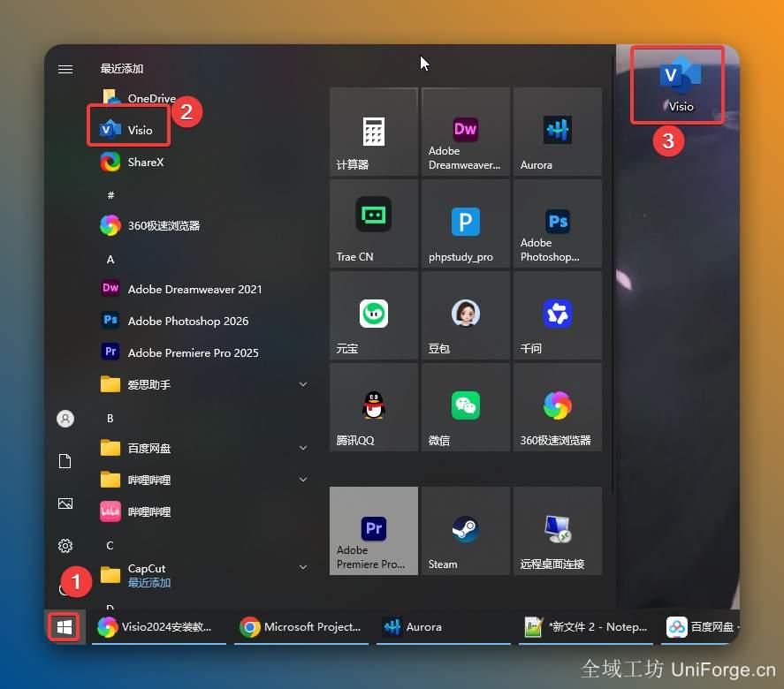Launch the Steam tile
Viewport: 784px width, 689px height.
click(x=466, y=531)
